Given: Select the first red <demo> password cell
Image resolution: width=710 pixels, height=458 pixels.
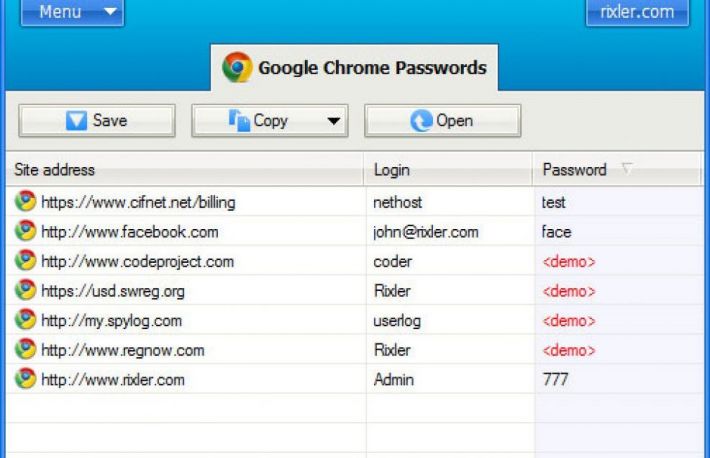Looking at the screenshot, I should point(569,262).
